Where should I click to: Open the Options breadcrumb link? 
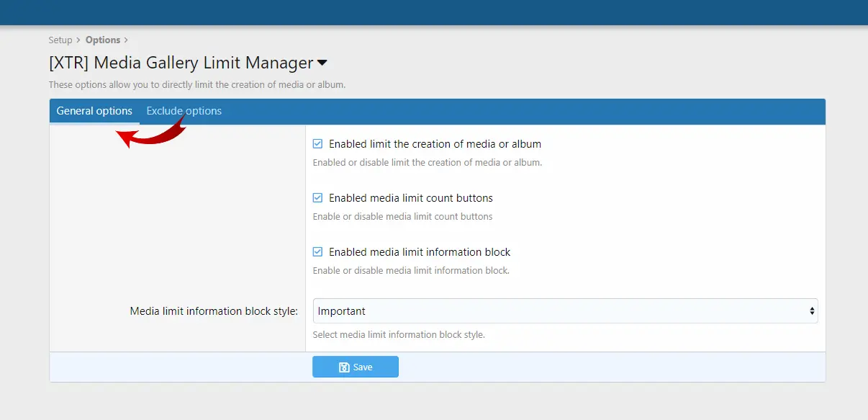pos(103,40)
